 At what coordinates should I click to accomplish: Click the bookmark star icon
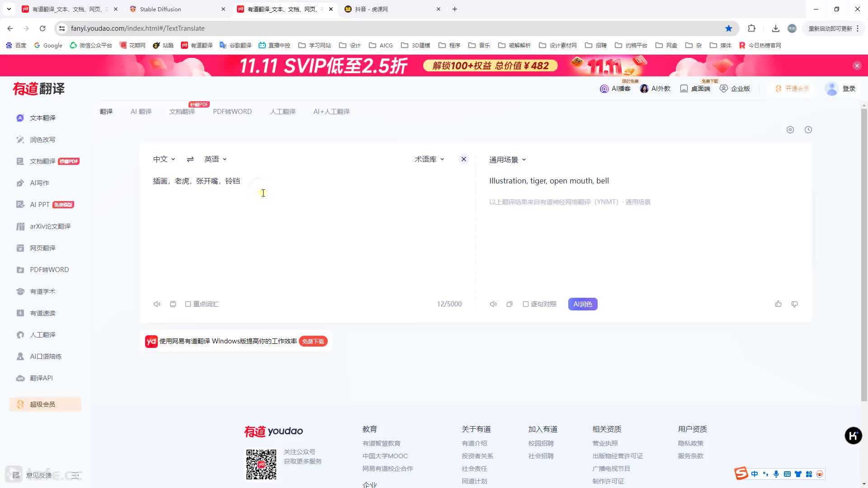point(729,28)
